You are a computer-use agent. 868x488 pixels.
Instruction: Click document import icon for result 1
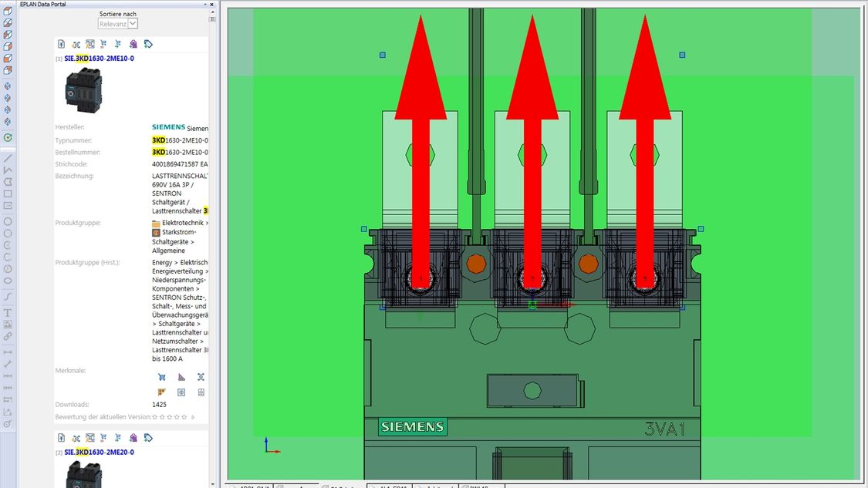coord(62,44)
